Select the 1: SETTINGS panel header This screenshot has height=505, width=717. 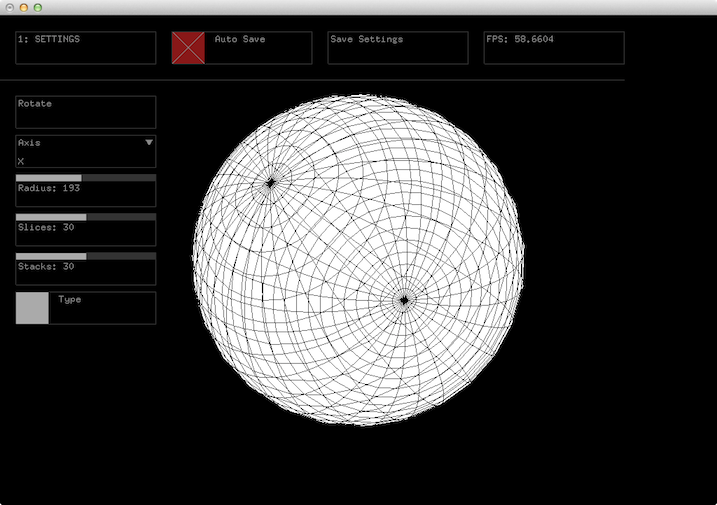coord(85,47)
